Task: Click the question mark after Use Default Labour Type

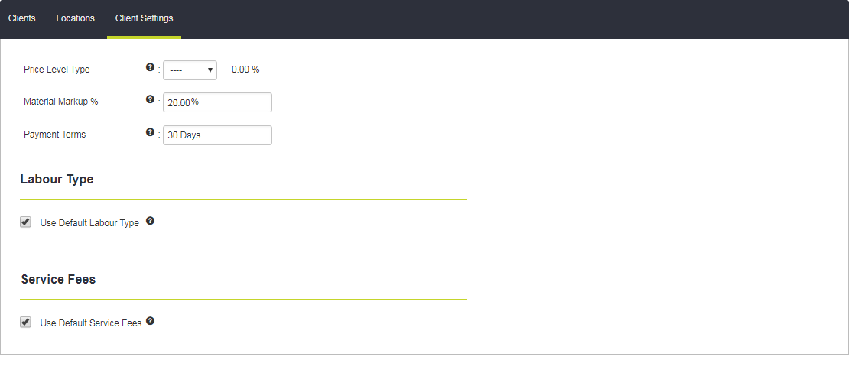Action: [150, 221]
